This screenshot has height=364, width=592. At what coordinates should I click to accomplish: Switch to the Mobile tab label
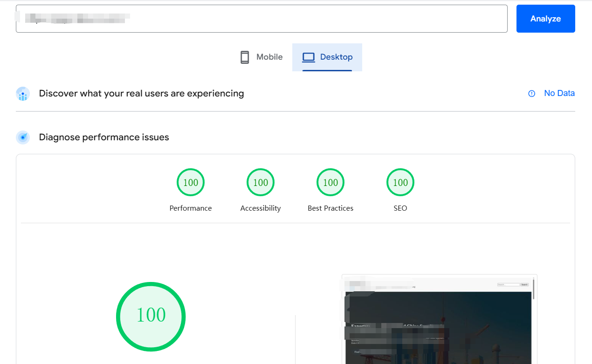coord(269,57)
